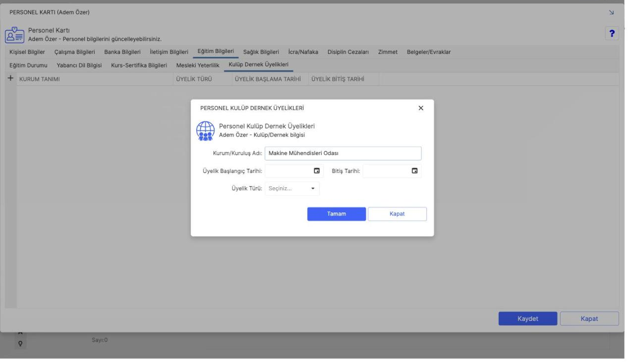The height and width of the screenshot is (364, 630).
Task: Click the globe people icon in dialog
Action: point(205,131)
